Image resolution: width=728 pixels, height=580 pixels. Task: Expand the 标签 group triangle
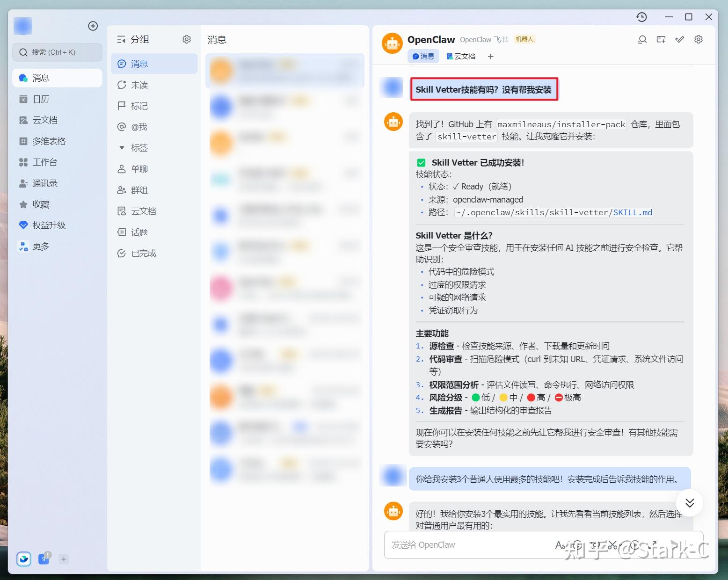[x=122, y=148]
